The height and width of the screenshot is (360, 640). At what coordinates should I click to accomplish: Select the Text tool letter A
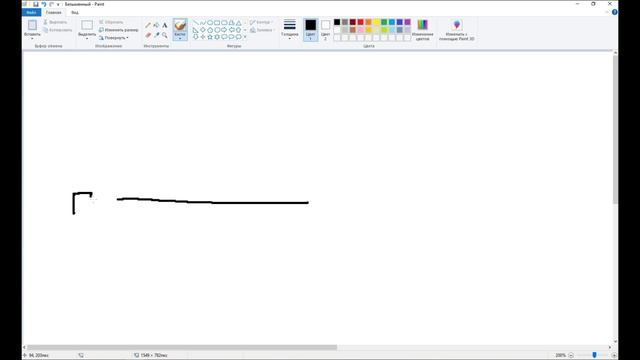tap(164, 25)
